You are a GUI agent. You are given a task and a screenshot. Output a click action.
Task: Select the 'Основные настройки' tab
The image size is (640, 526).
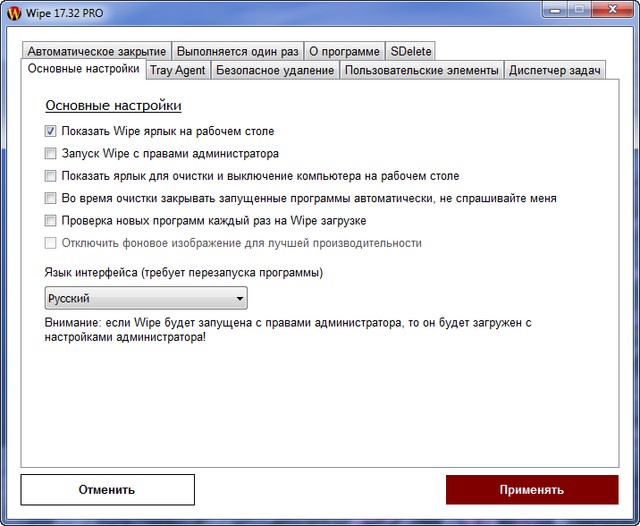coord(84,69)
